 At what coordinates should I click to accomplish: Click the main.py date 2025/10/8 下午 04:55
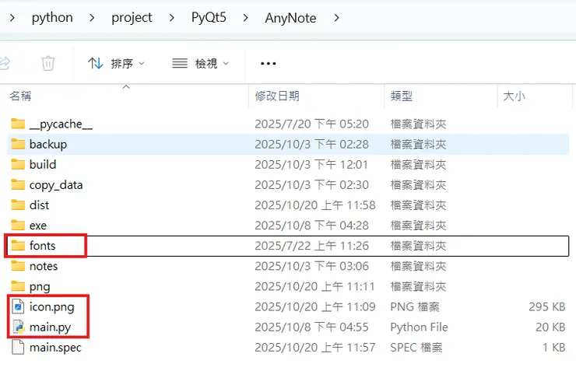(311, 327)
